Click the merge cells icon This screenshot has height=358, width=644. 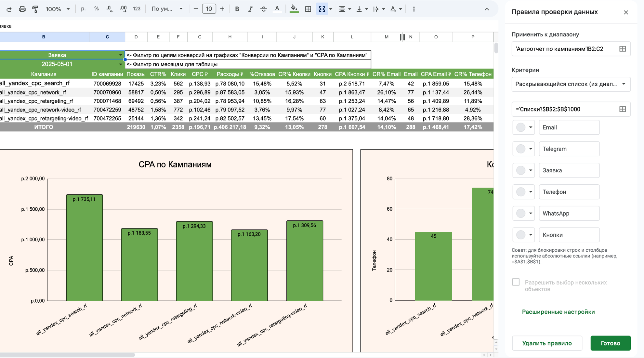coord(322,9)
